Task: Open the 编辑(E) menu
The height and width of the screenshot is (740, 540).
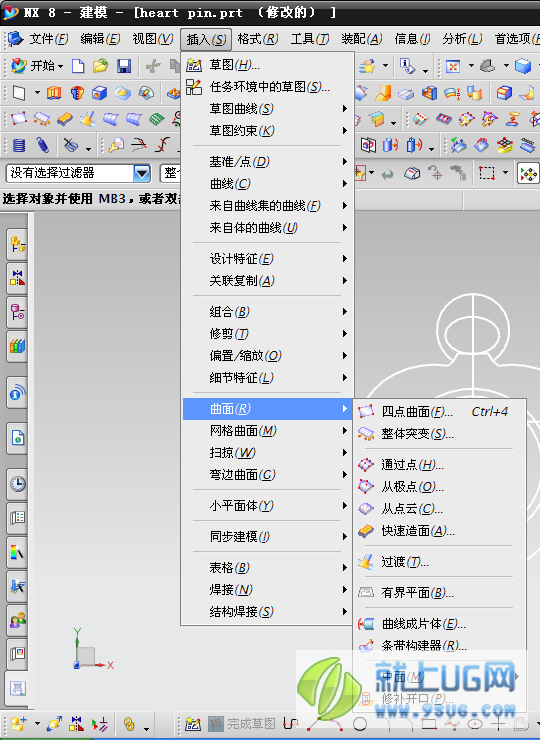Action: 100,39
